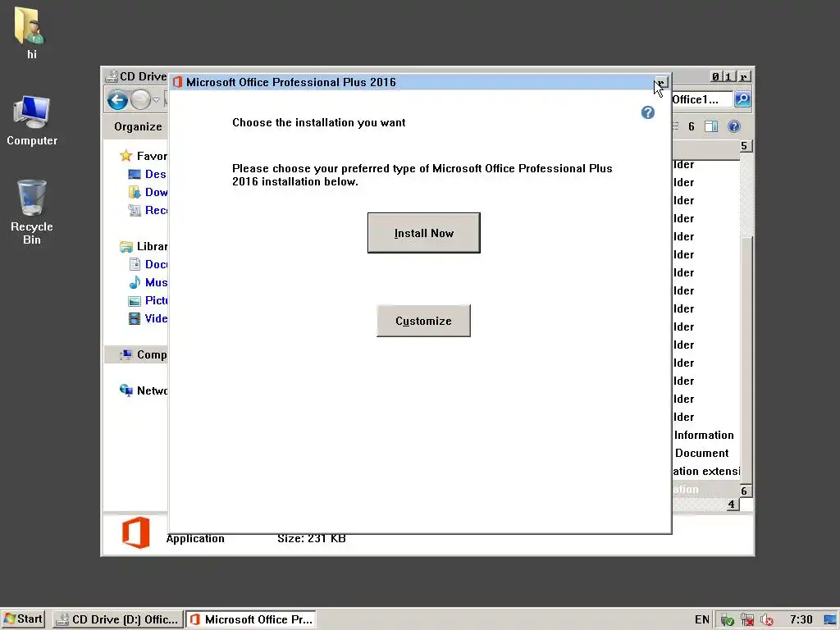Minimize the CD Drive explorer window
Screen dimensions: 840x630
[715, 76]
